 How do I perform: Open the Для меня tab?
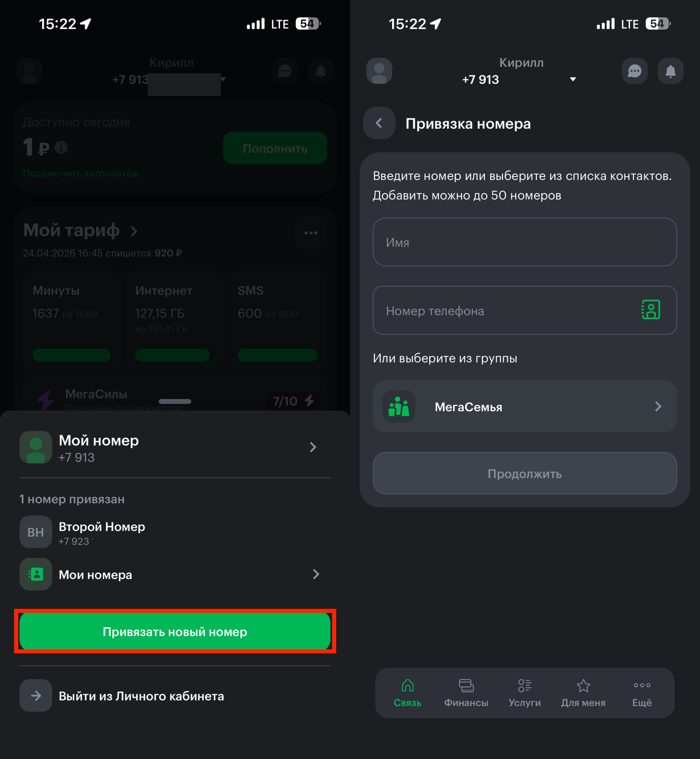[x=583, y=693]
